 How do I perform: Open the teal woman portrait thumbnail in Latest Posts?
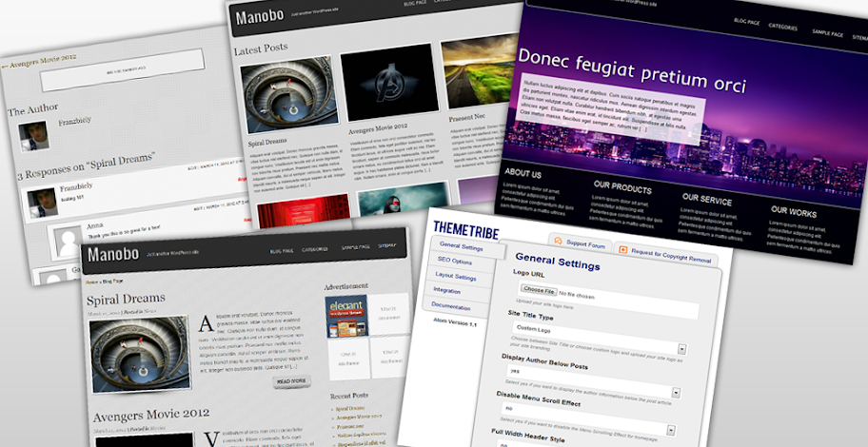[403, 199]
